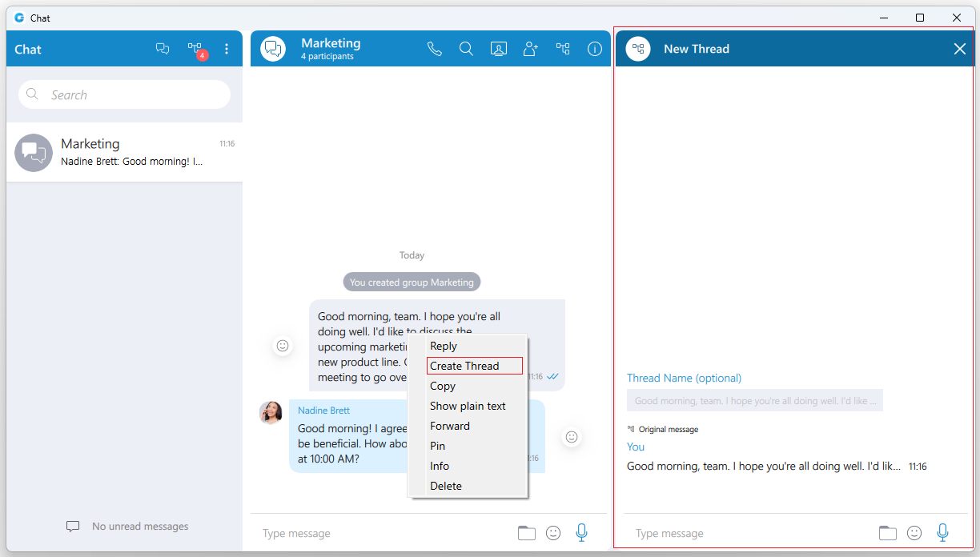Select the Marketing conversation in chat list
The width and height of the screenshot is (980, 557).
[124, 152]
